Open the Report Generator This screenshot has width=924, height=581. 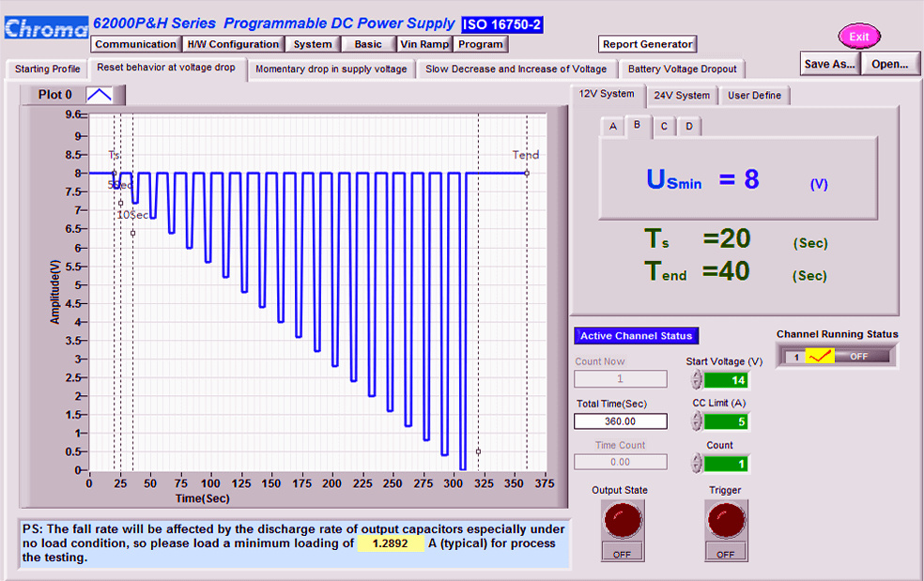coord(647,44)
